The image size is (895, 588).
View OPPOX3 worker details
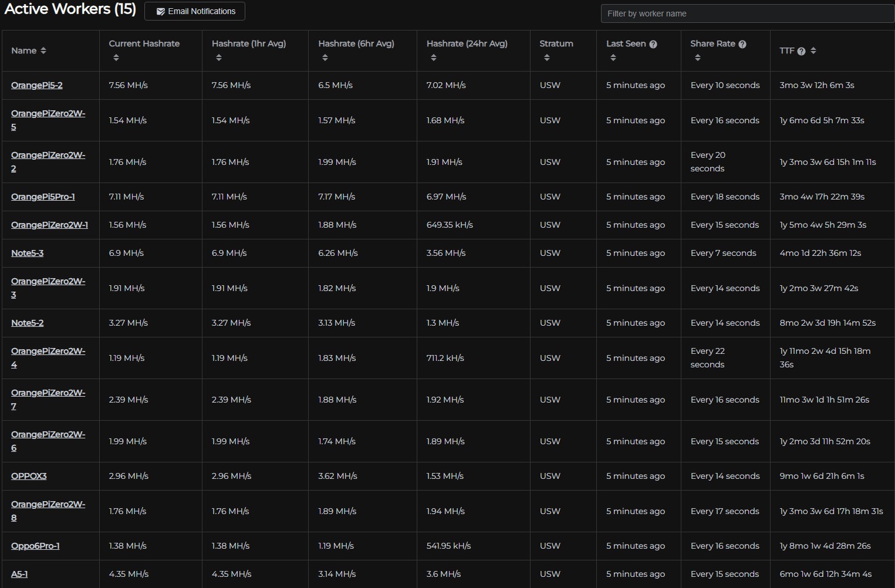coord(29,476)
